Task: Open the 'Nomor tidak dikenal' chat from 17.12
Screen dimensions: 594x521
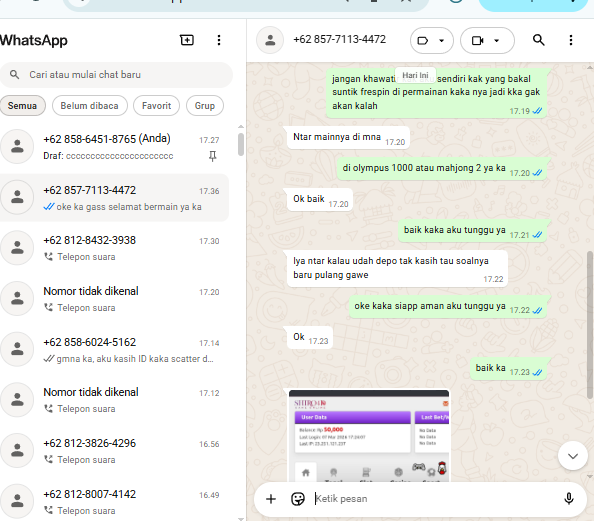Action: [114, 400]
